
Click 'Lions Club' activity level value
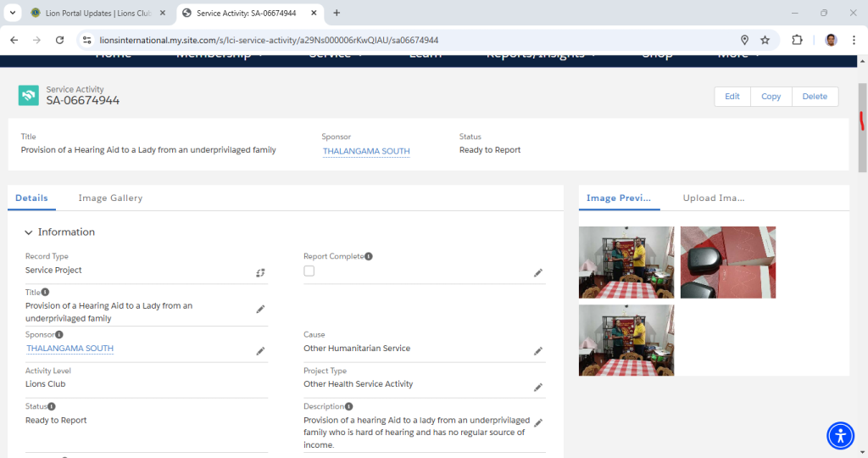point(46,384)
